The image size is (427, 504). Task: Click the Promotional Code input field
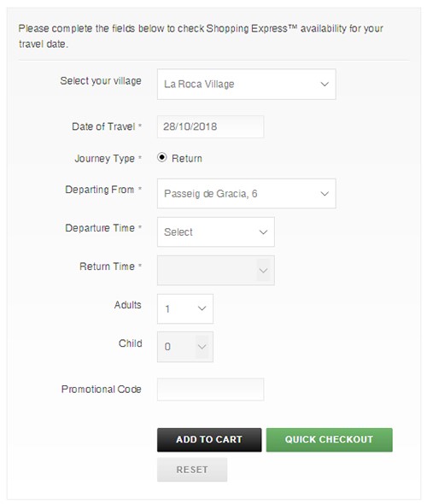[x=210, y=390]
